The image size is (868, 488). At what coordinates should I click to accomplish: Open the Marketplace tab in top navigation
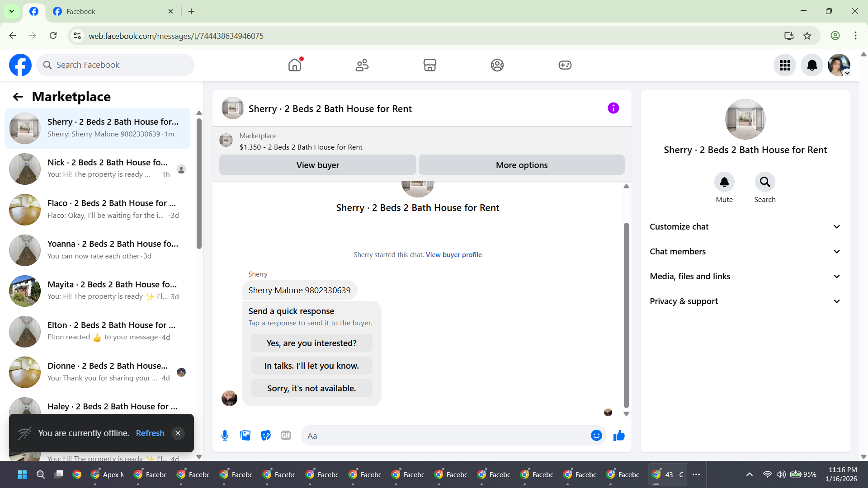(x=429, y=65)
